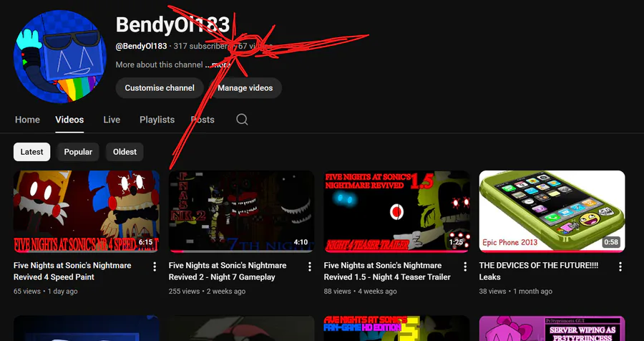Click the 6:15 duration badge
This screenshot has height=341, width=644.
(145, 242)
